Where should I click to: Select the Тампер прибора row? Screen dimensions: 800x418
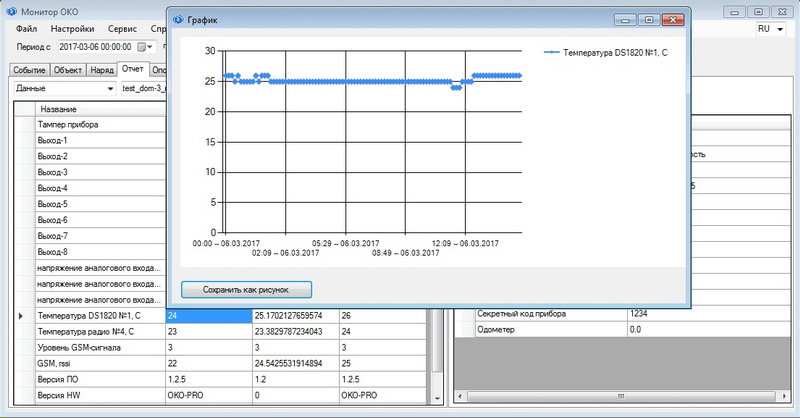tap(100, 125)
